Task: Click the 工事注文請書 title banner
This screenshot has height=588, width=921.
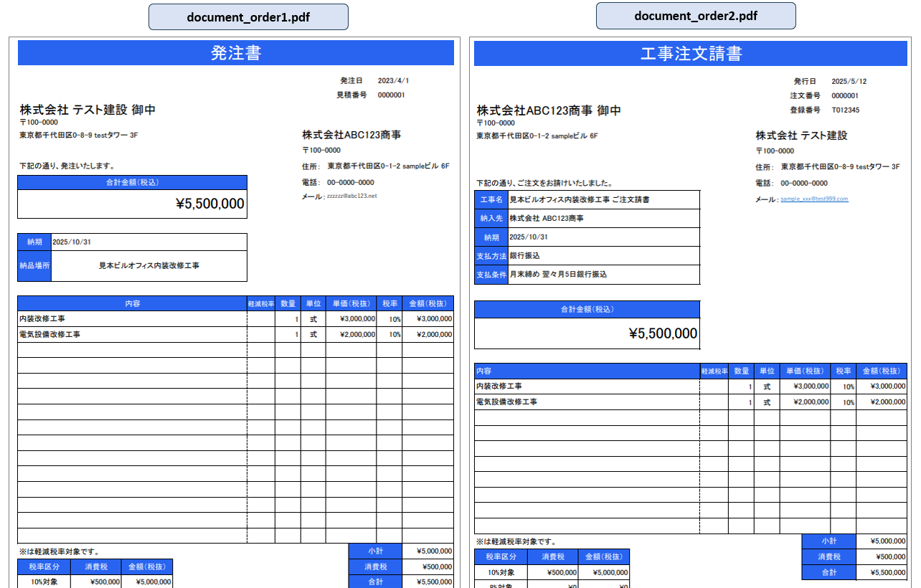Action: point(691,53)
